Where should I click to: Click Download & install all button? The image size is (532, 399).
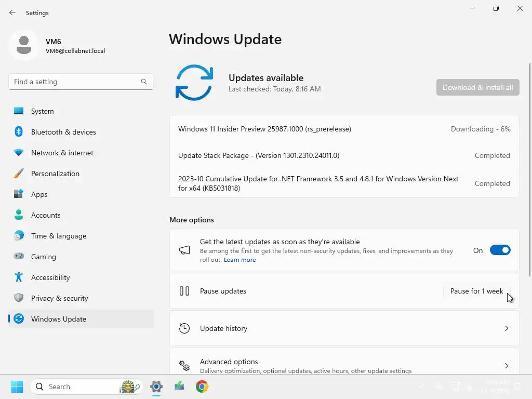click(478, 87)
